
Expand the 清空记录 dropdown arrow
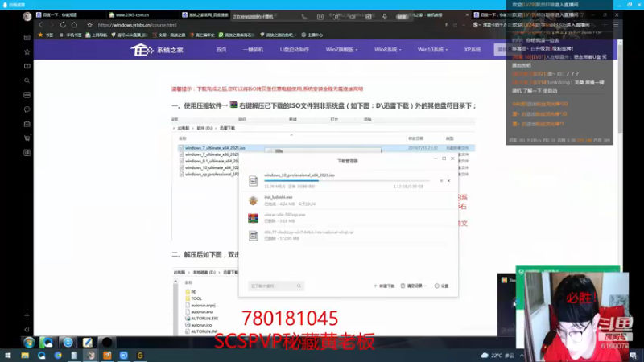[426, 286]
